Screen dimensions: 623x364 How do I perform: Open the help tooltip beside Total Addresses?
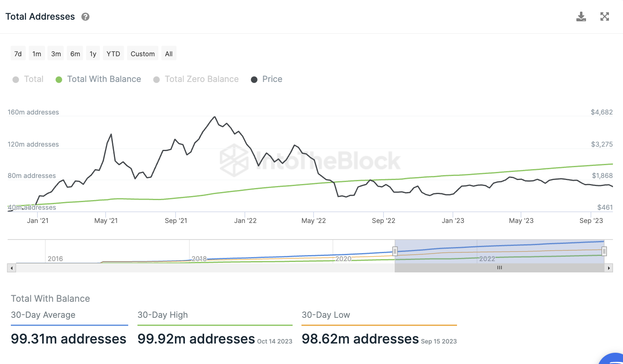pyautogui.click(x=85, y=16)
